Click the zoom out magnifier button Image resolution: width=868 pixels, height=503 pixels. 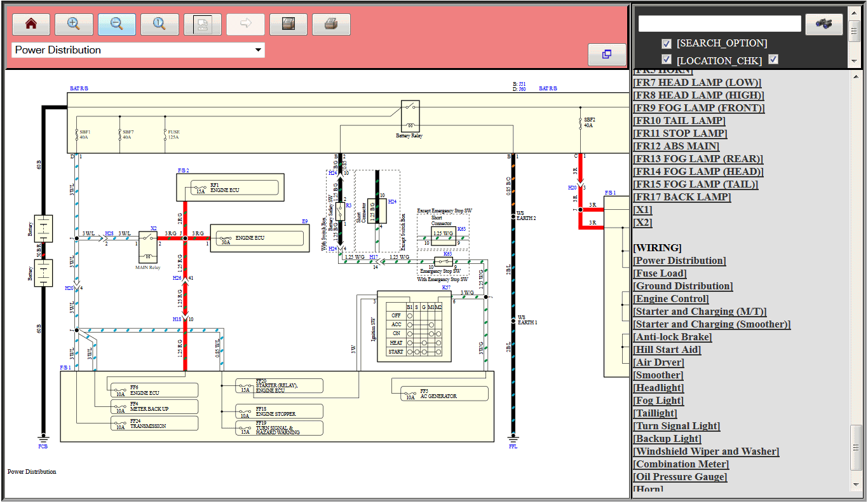[x=117, y=24]
